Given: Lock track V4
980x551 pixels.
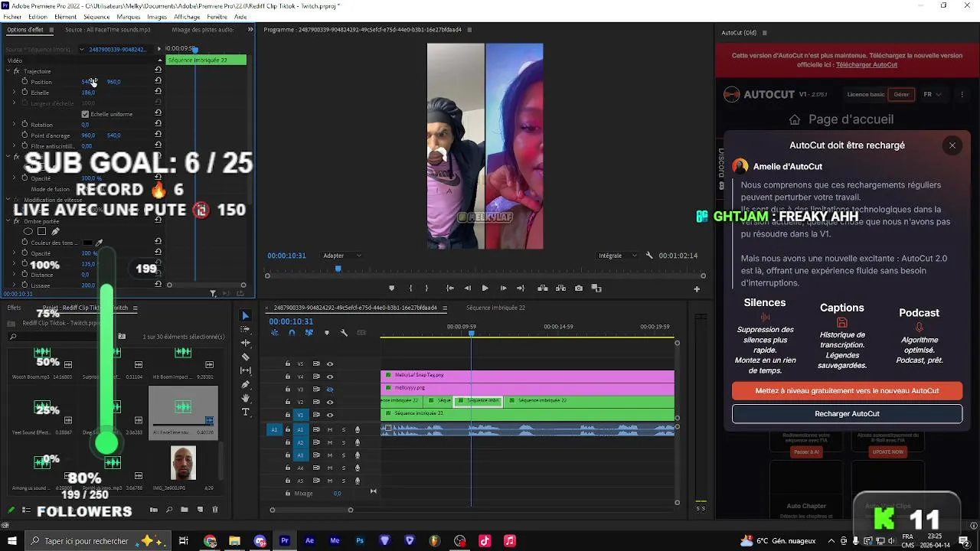Looking at the screenshot, I should click(288, 377).
